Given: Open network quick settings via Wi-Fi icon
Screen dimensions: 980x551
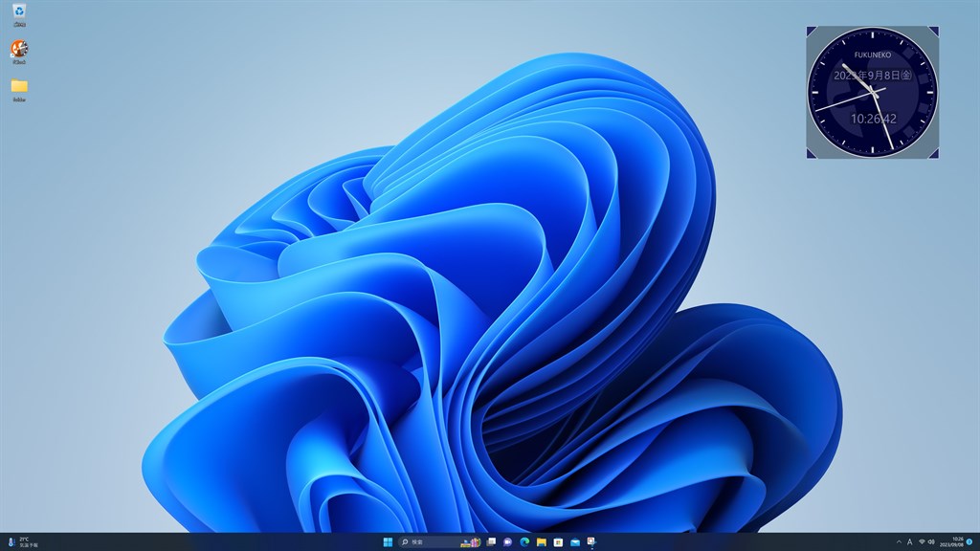Looking at the screenshot, I should [922, 541].
